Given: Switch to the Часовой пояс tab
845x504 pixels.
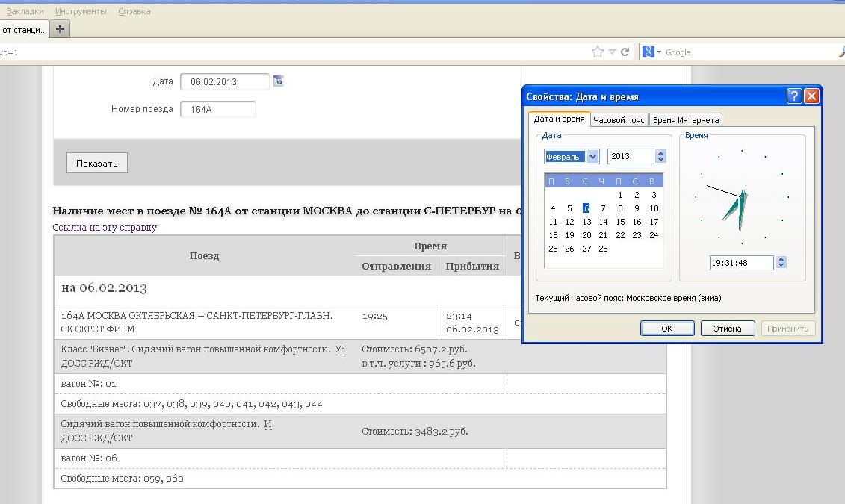Looking at the screenshot, I should click(x=619, y=120).
